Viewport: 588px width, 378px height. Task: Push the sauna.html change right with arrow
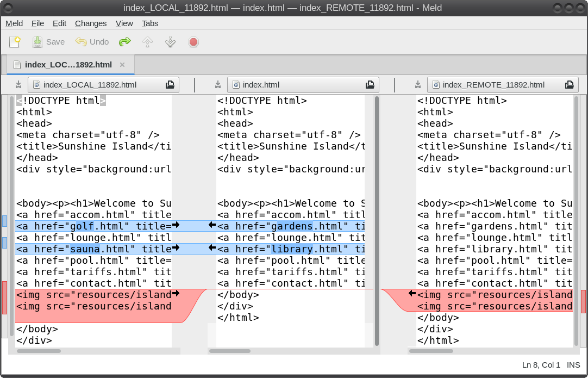[176, 248]
